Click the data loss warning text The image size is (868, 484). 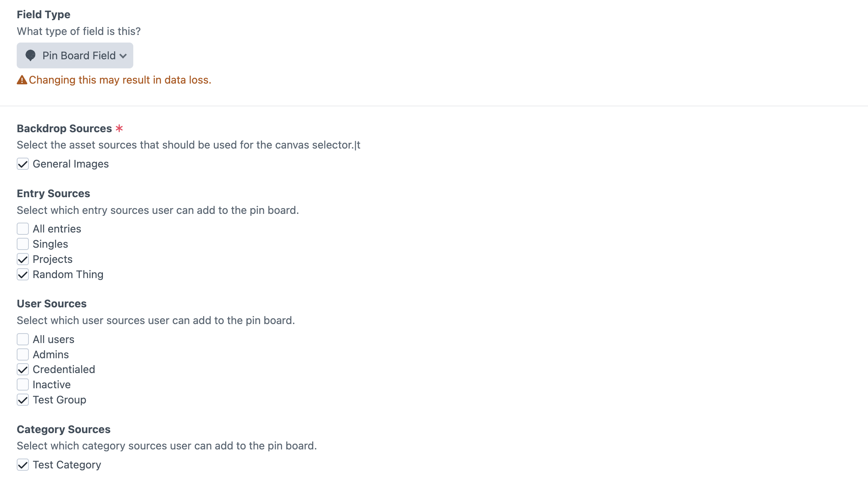(x=120, y=80)
